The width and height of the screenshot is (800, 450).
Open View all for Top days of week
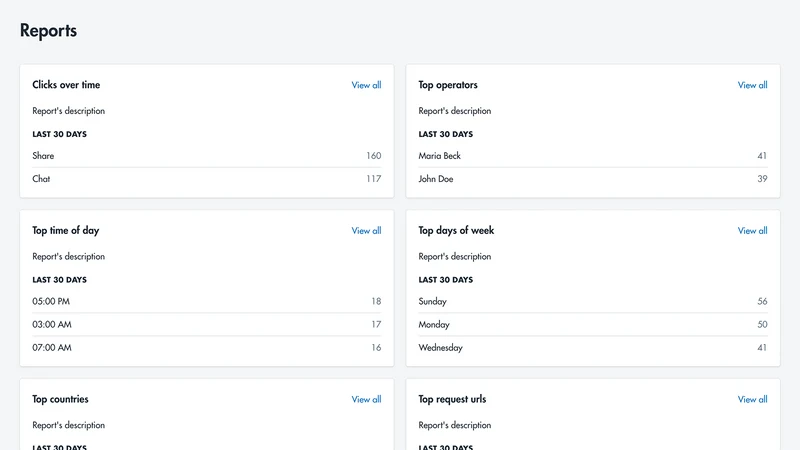[752, 231]
